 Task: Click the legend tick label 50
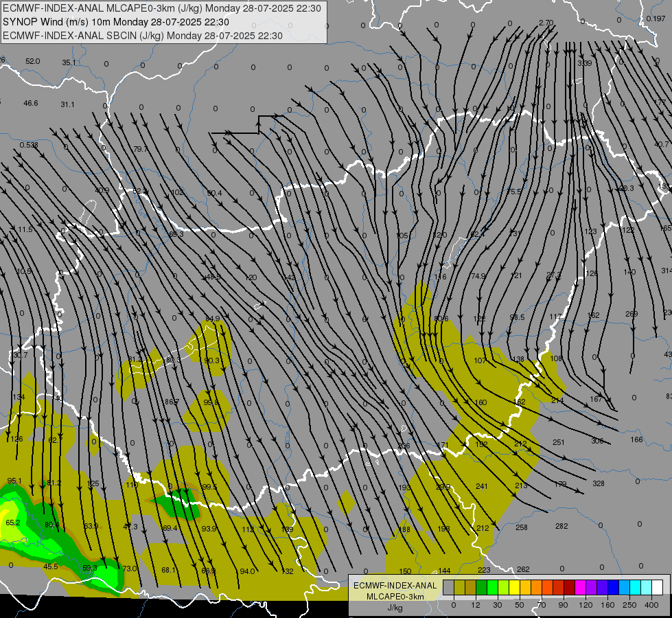click(x=520, y=605)
